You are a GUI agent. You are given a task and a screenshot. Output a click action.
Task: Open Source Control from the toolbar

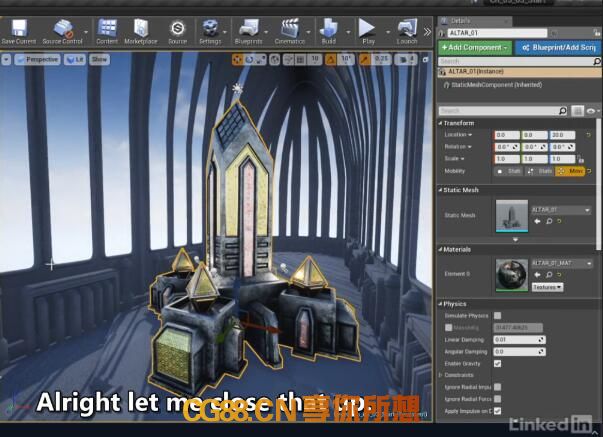[x=63, y=32]
